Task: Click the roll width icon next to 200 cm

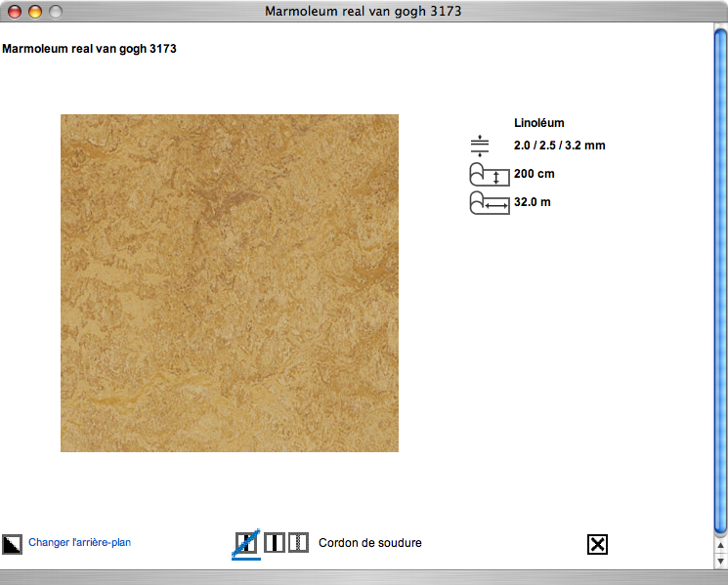Action: click(x=490, y=175)
